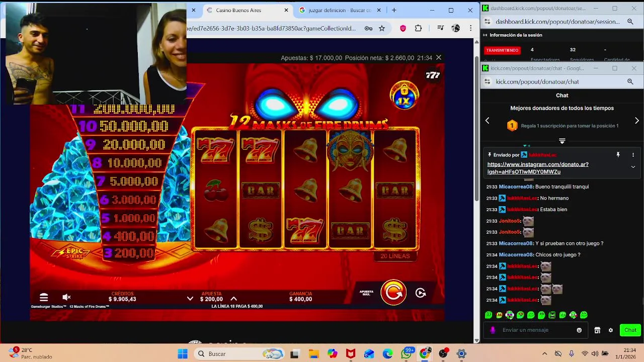Viewport: 644px width, 362px height.
Task: Open the saved passwords key icon
Action: point(368,28)
